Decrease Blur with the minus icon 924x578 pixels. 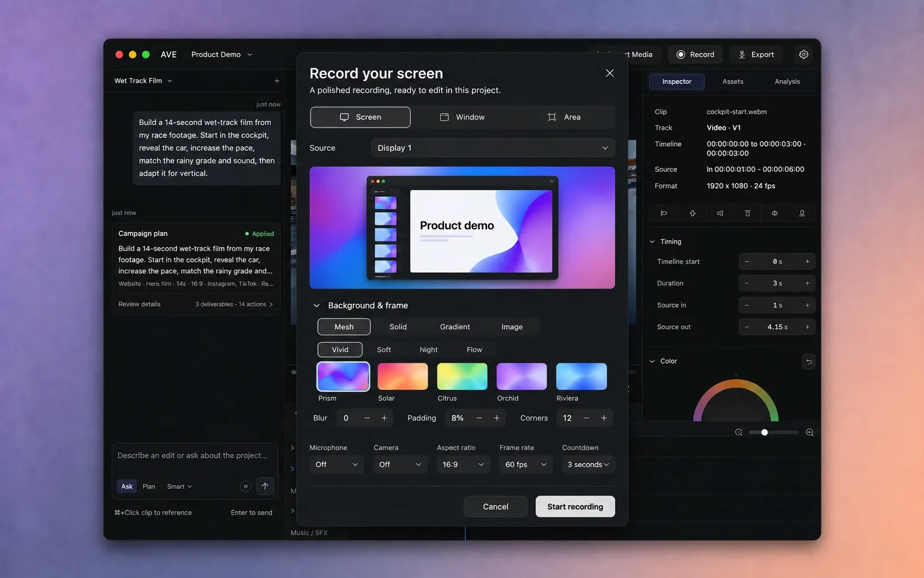(367, 418)
